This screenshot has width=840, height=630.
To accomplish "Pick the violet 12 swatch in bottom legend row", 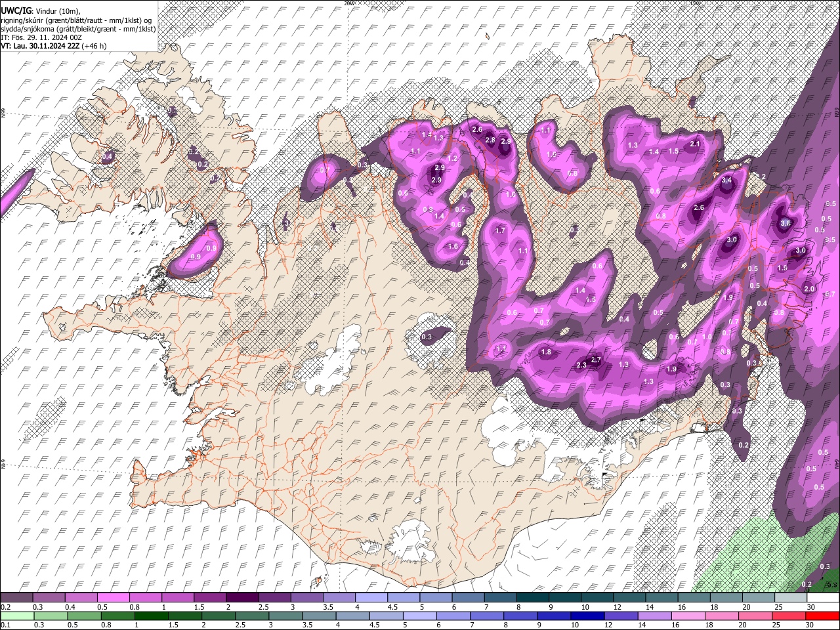I will [621, 616].
